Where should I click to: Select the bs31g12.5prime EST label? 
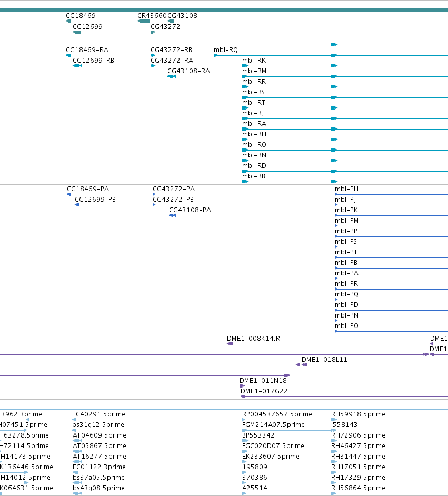[98, 424]
